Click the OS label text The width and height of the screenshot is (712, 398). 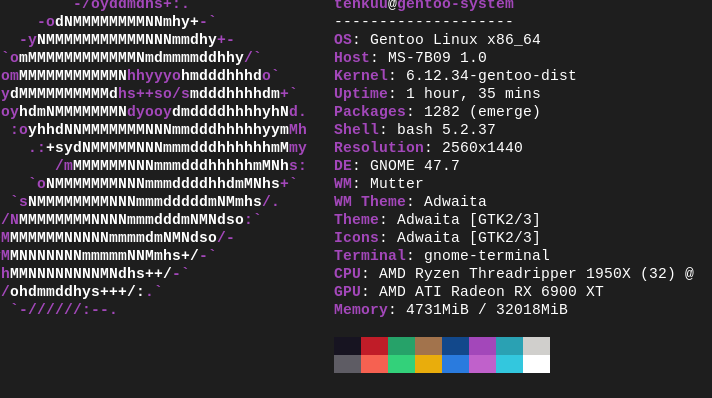pyautogui.click(x=343, y=40)
